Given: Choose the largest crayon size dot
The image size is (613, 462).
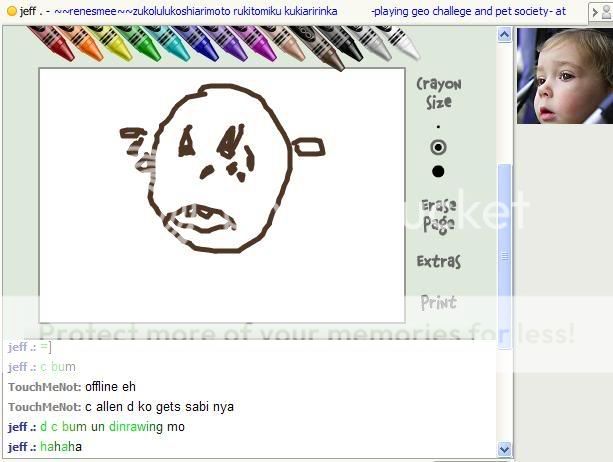Looking at the screenshot, I should coord(438,171).
